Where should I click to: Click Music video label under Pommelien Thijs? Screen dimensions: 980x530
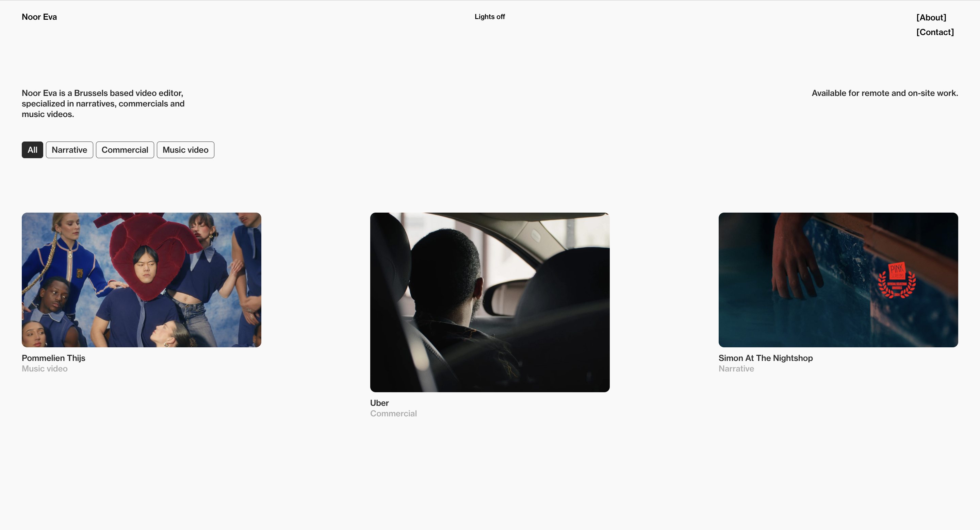(45, 368)
